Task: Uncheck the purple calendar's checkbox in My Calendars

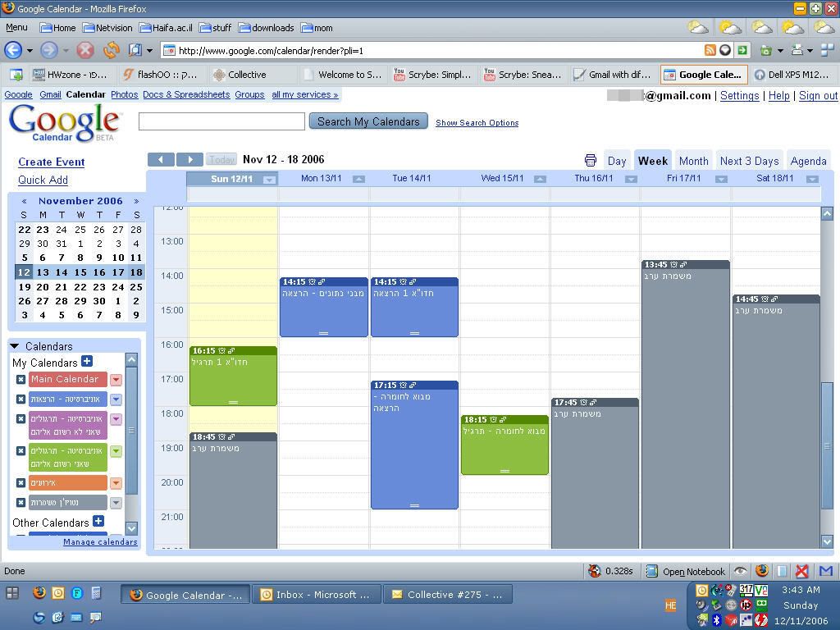Action: (21, 419)
